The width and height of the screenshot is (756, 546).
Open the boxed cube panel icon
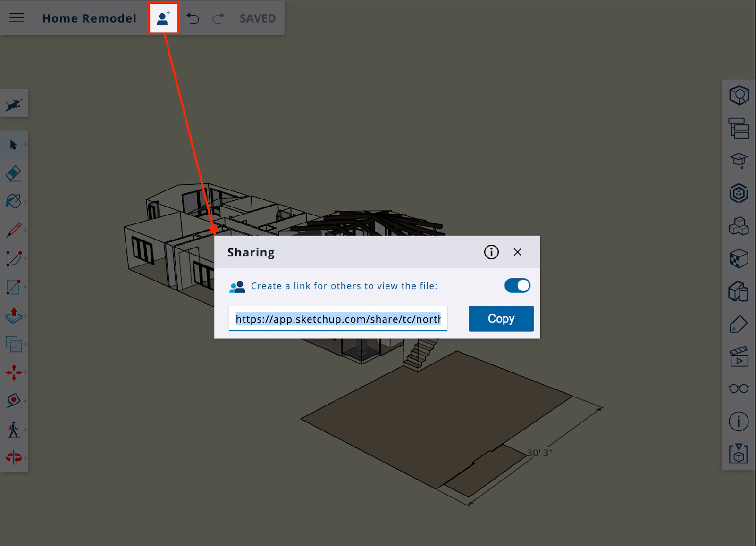point(739,454)
